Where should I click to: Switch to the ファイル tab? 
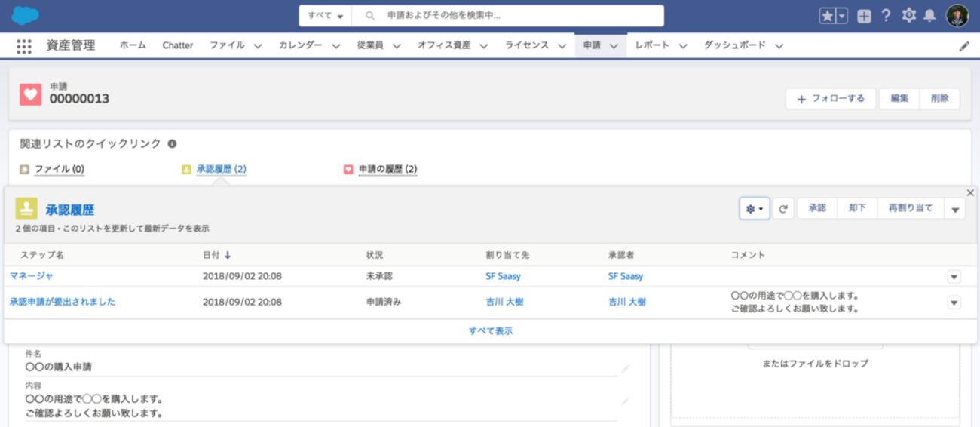(227, 45)
